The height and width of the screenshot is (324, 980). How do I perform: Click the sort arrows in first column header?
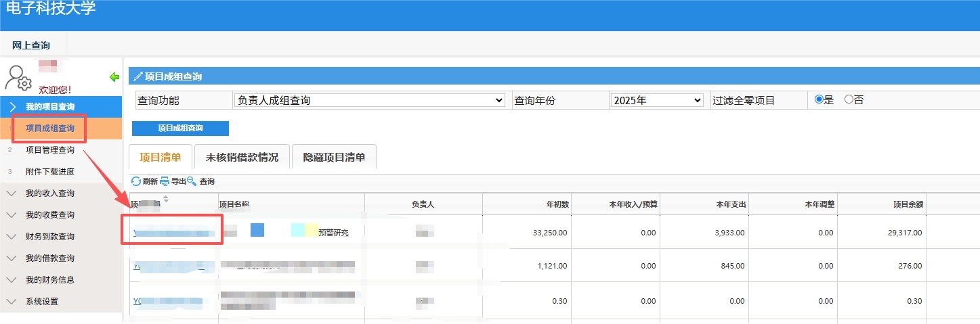(x=166, y=199)
